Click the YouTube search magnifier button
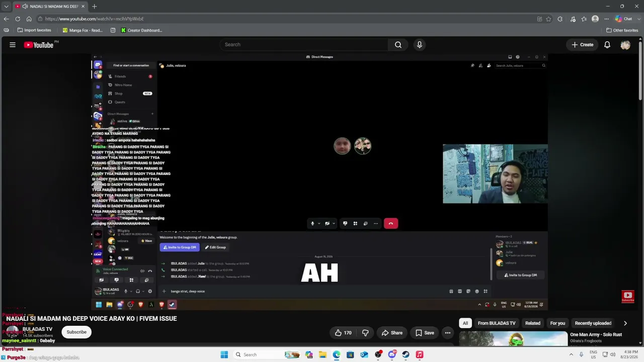Viewport: 644px width, 362px height. tap(398, 45)
